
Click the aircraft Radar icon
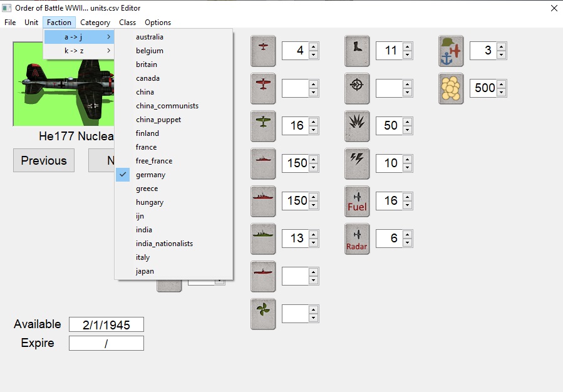click(x=357, y=239)
